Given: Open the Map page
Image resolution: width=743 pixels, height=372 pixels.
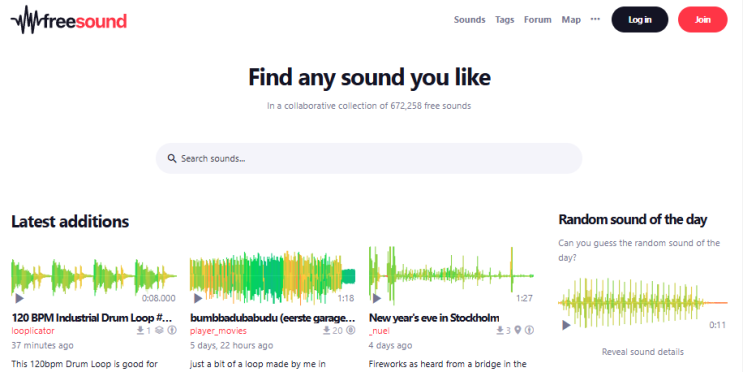Looking at the screenshot, I should pyautogui.click(x=571, y=19).
